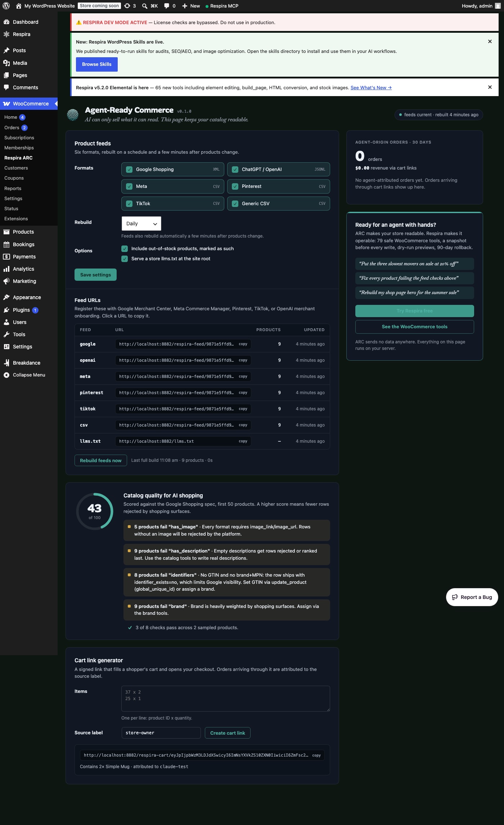
Task: Copy the generated cart link
Action: click(x=316, y=755)
